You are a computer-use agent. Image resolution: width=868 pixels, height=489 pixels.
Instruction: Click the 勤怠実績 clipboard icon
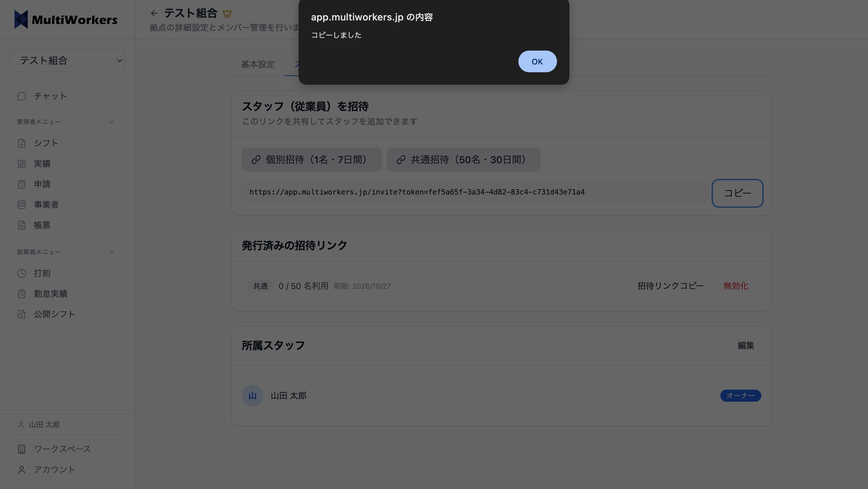(x=22, y=294)
